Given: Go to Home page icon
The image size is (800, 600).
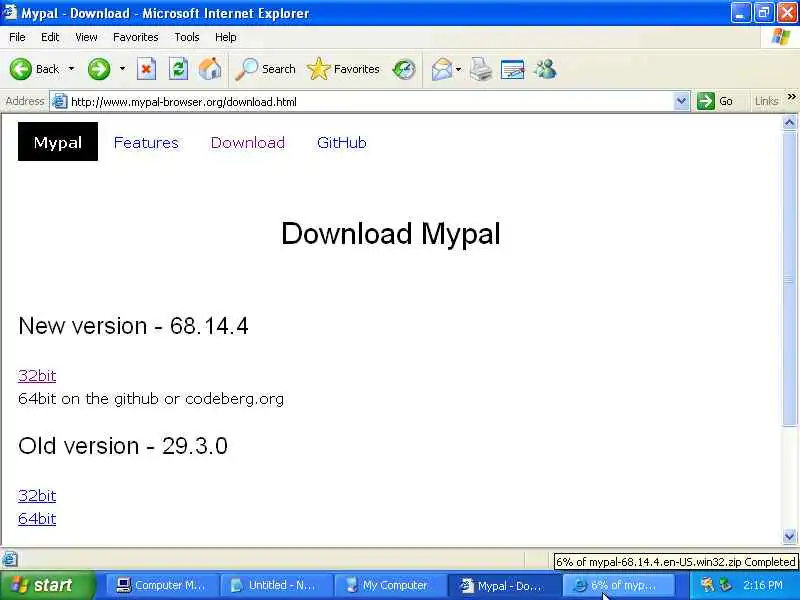Looking at the screenshot, I should pos(210,69).
